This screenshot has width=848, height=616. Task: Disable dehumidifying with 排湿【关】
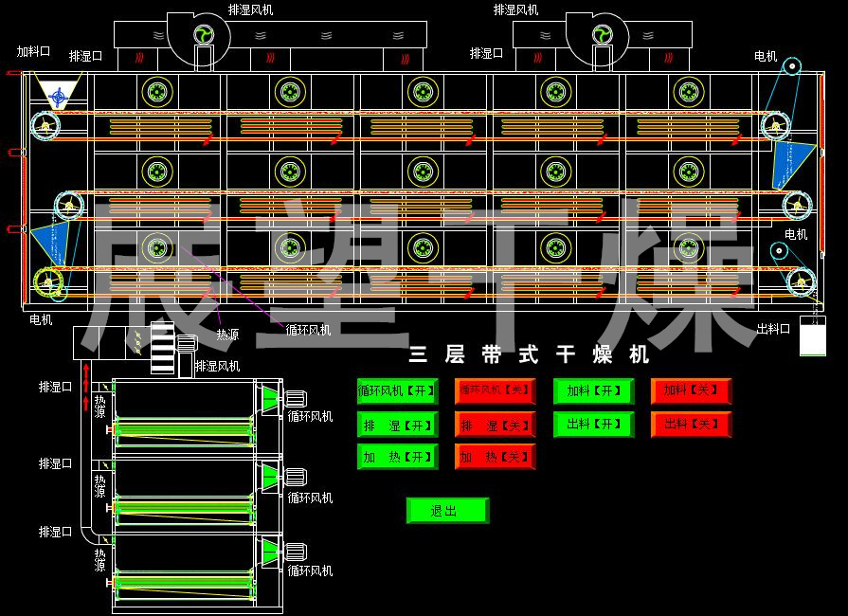coord(495,425)
